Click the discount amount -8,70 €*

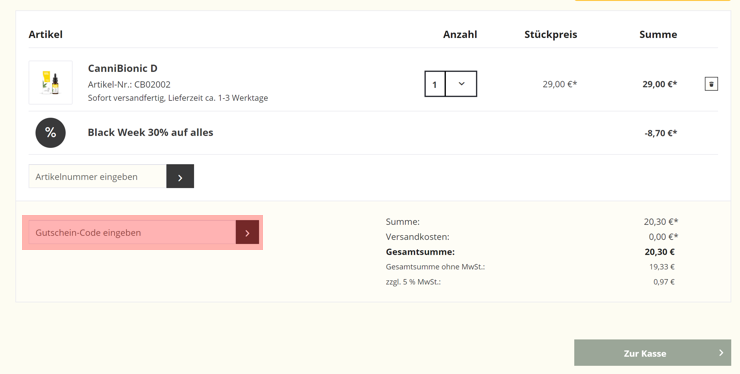tap(661, 133)
